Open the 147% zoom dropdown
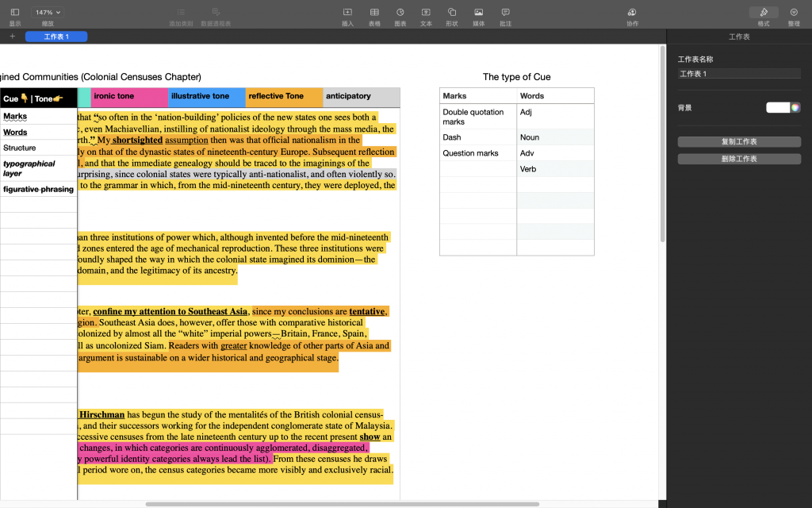 click(48, 13)
